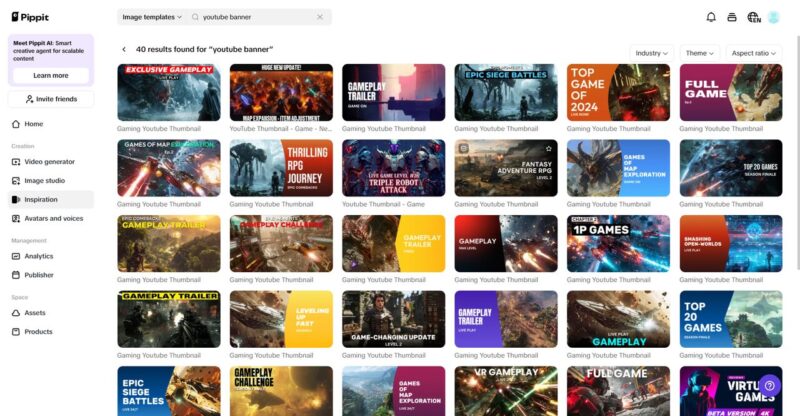
Task: Select Avatars and voices menu item
Action: pos(51,218)
